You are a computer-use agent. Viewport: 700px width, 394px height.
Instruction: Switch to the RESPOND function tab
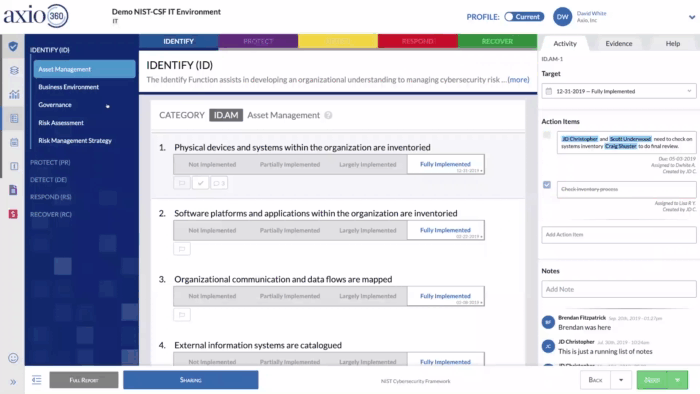[417, 41]
